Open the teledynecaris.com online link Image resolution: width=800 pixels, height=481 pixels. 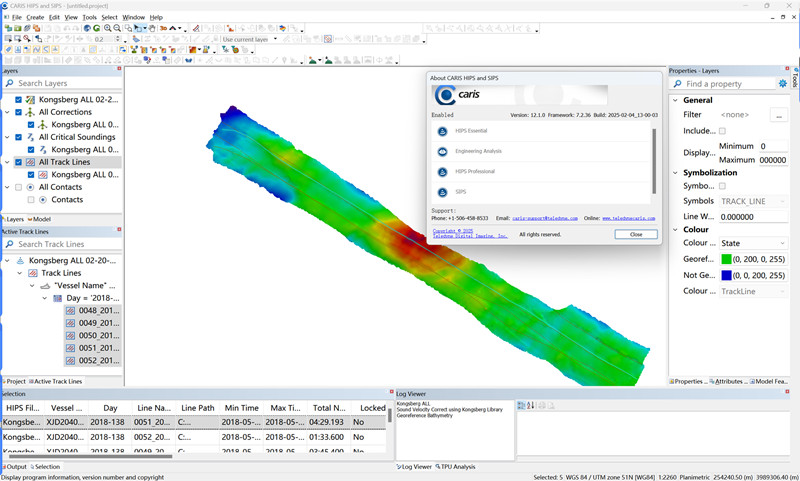click(x=629, y=218)
